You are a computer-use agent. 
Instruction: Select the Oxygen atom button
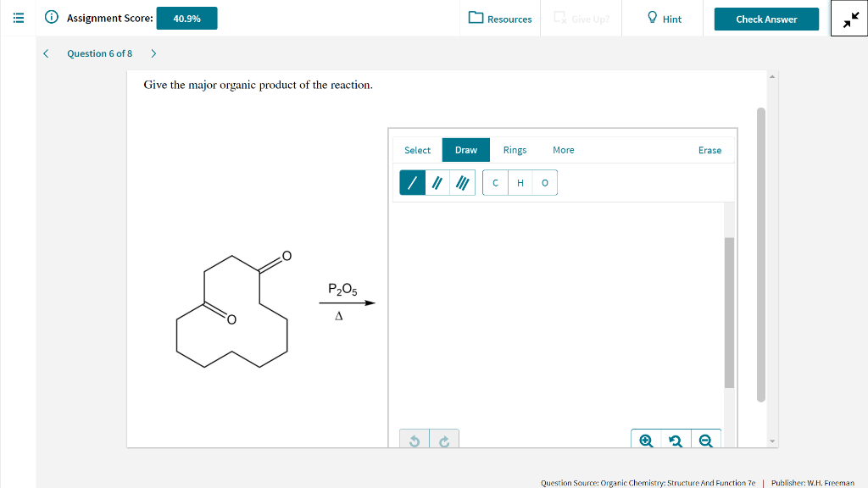pyautogui.click(x=543, y=182)
